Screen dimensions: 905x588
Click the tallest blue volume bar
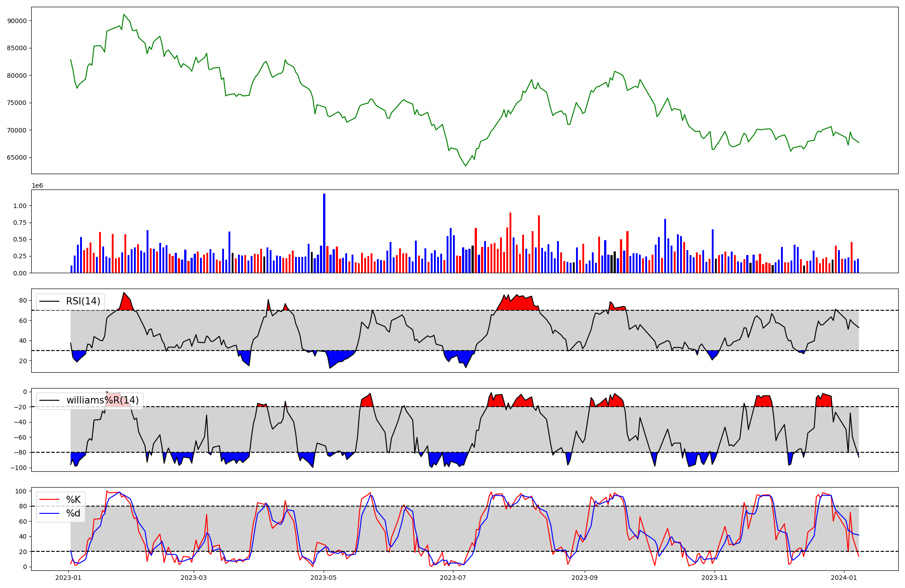(x=324, y=233)
